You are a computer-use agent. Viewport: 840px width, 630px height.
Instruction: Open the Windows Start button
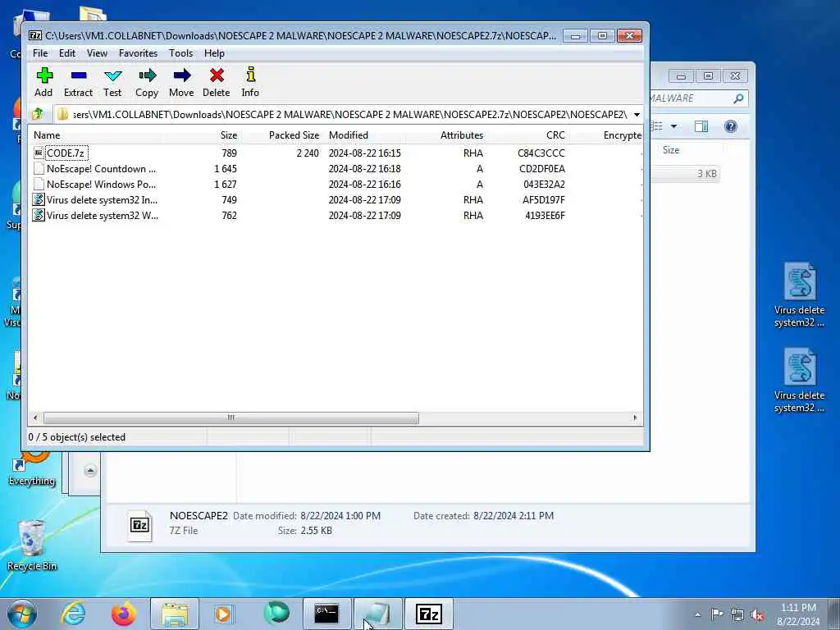(22, 614)
